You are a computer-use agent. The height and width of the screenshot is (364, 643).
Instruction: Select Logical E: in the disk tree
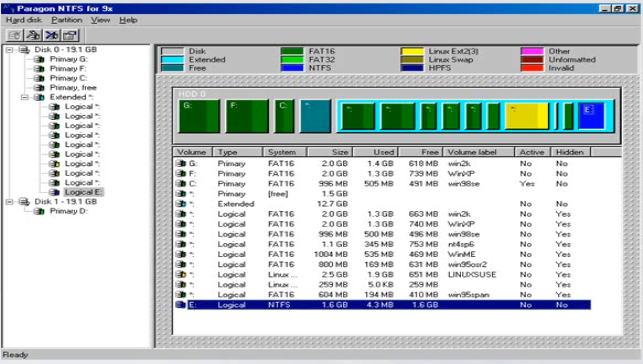pos(84,192)
